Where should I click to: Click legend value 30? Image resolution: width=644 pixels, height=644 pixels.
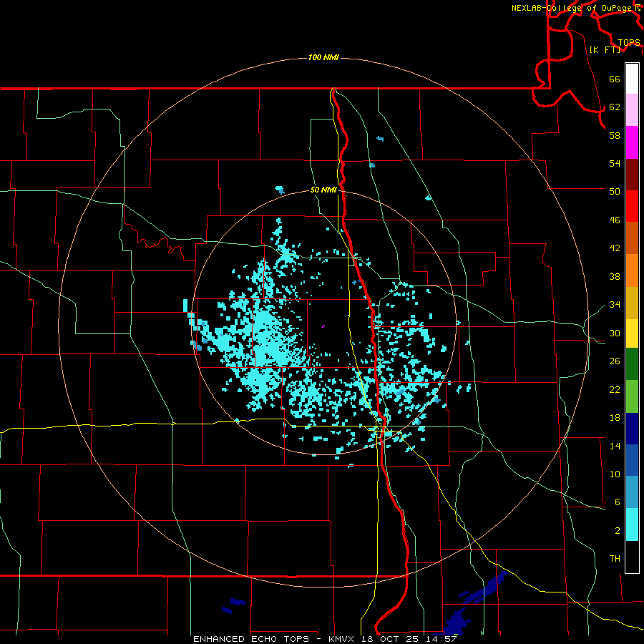615,333
